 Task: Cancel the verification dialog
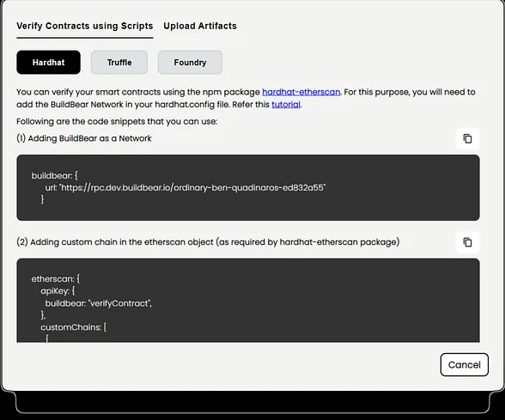click(x=465, y=364)
